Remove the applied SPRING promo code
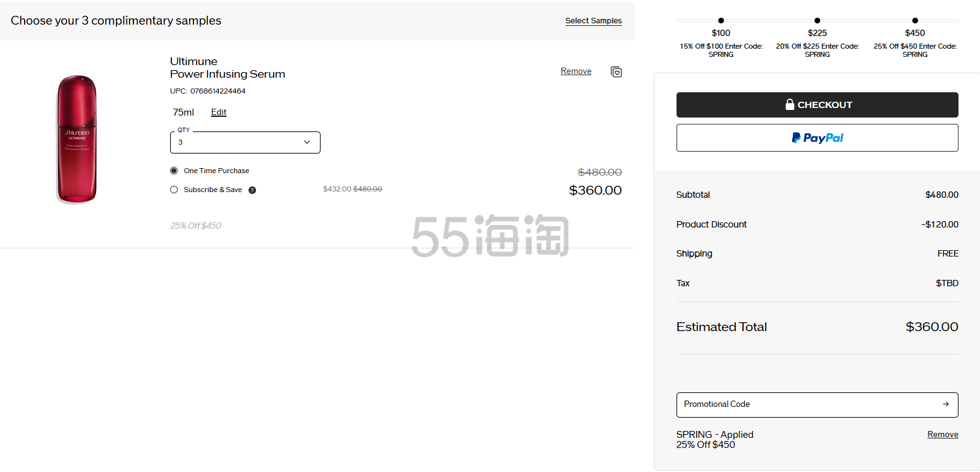Image resolution: width=980 pixels, height=472 pixels. point(942,435)
